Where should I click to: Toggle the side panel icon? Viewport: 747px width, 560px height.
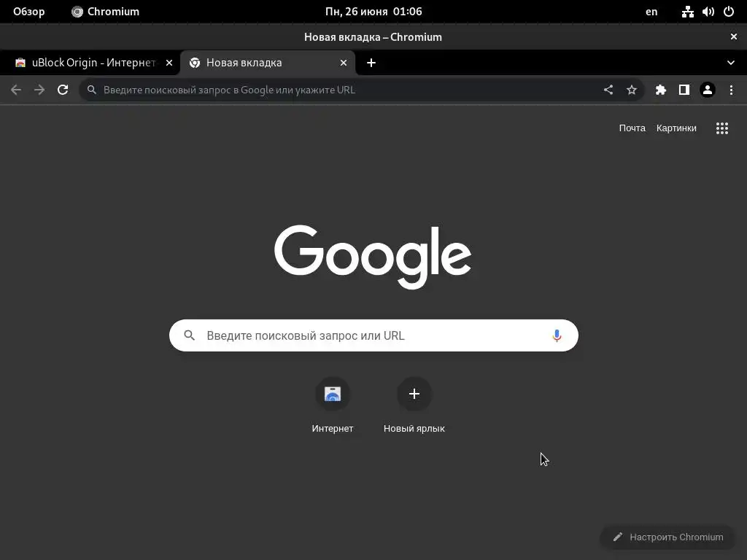click(684, 90)
